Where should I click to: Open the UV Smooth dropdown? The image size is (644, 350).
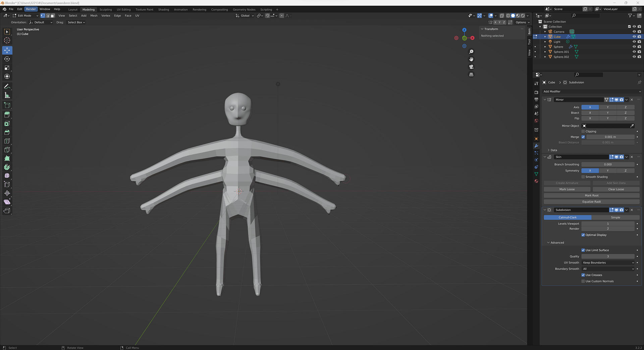(x=608, y=262)
